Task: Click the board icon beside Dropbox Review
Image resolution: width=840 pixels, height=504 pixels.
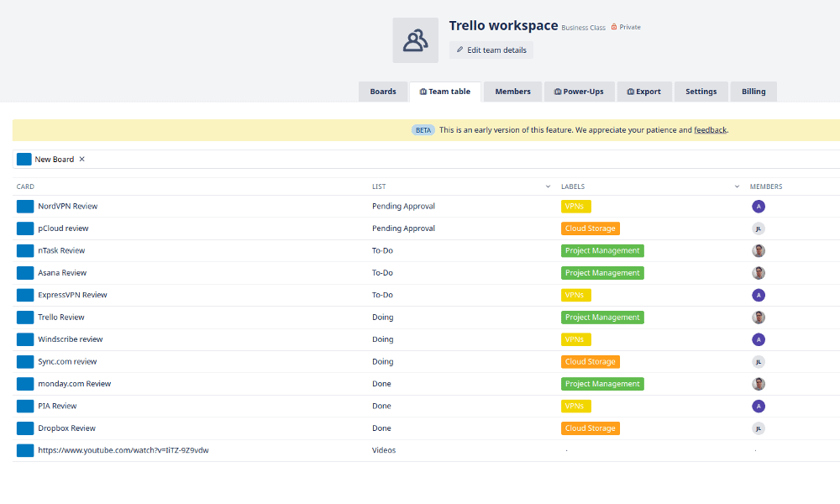Action: 25,428
